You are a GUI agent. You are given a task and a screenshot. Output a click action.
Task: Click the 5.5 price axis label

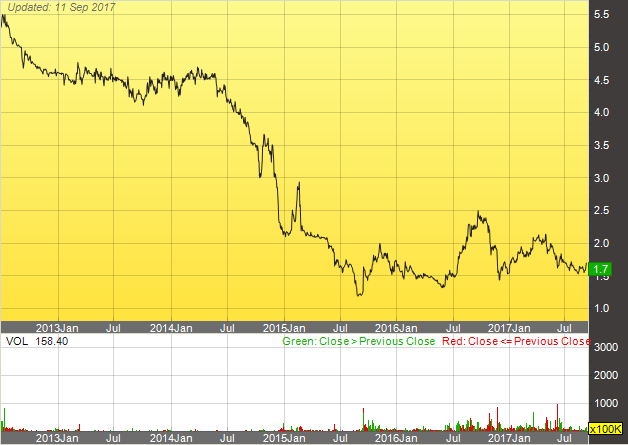[x=603, y=15]
